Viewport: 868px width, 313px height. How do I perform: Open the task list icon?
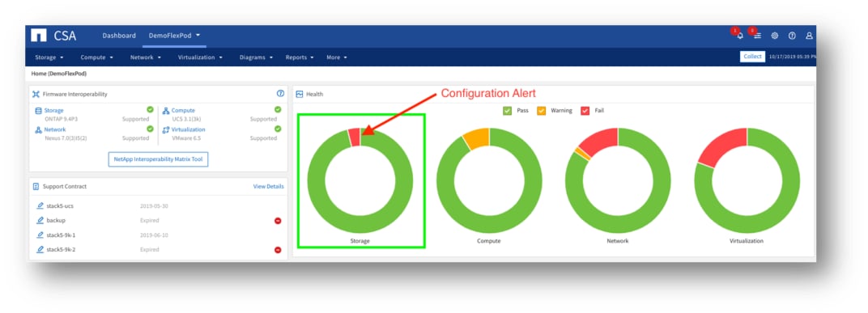(x=757, y=36)
